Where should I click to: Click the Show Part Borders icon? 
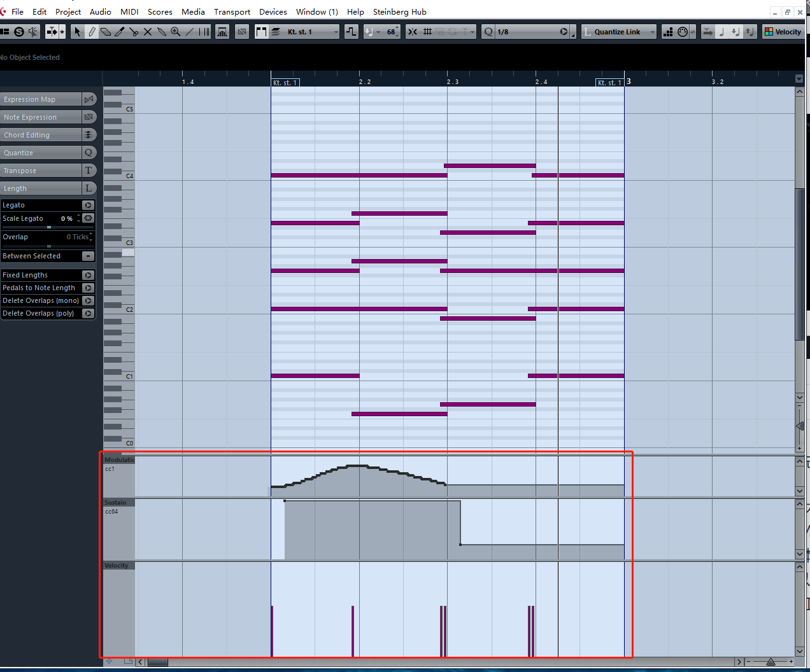261,31
